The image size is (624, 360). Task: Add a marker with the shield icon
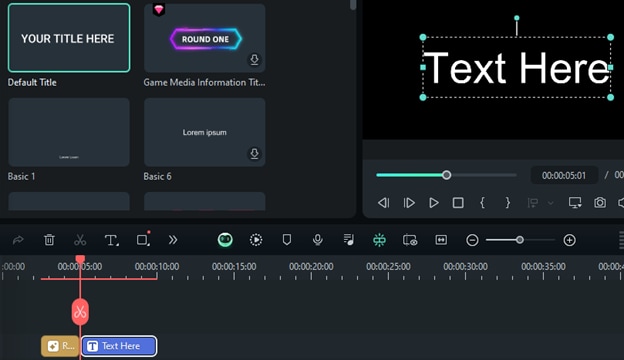click(x=287, y=239)
